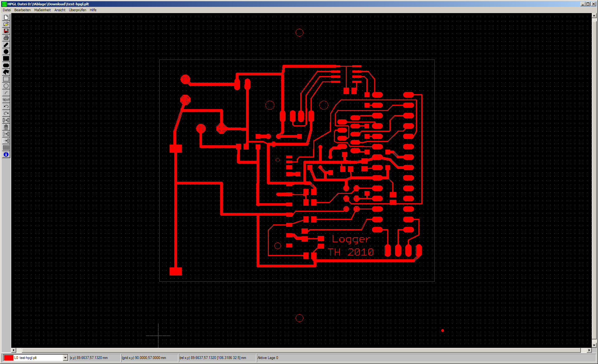Image resolution: width=598 pixels, height=364 pixels.
Task: Select the TEXT tool
Action: tap(6, 99)
